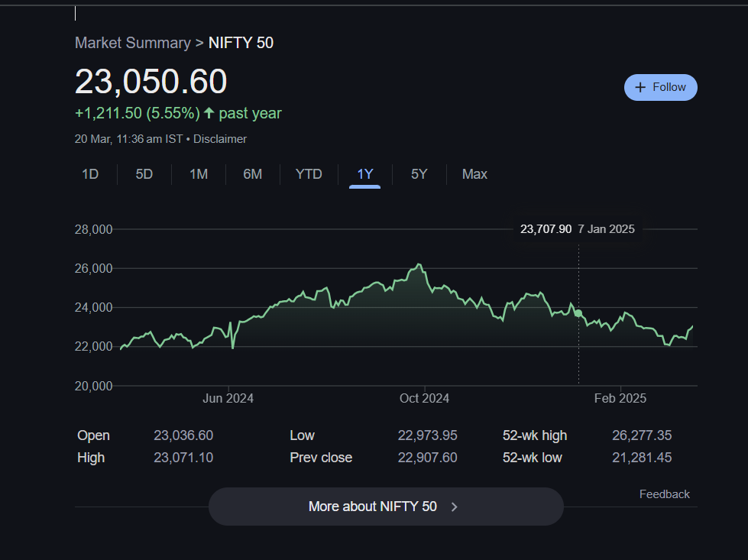This screenshot has height=560, width=748.
Task: Click the green up arrow beside past year
Action: point(209,114)
